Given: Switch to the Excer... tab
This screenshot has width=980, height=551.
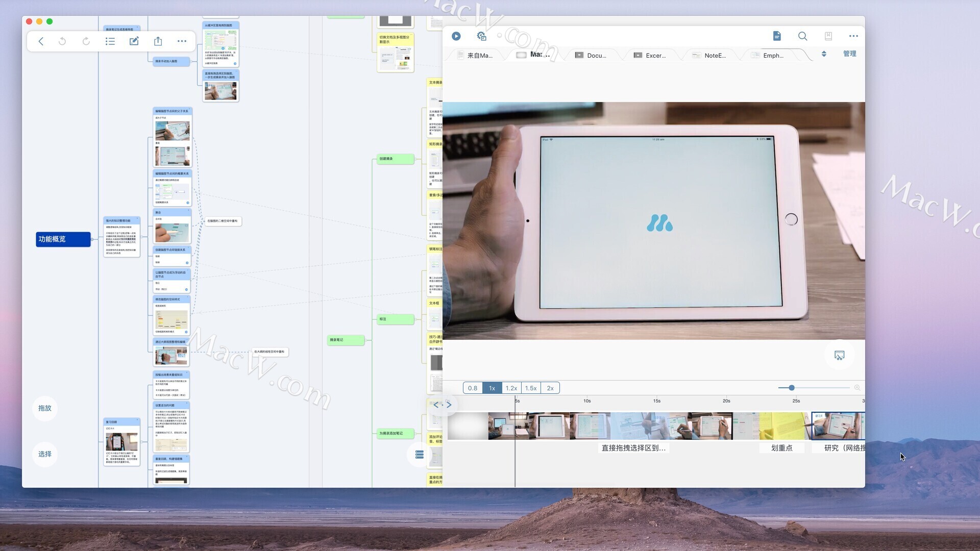Looking at the screenshot, I should point(651,55).
